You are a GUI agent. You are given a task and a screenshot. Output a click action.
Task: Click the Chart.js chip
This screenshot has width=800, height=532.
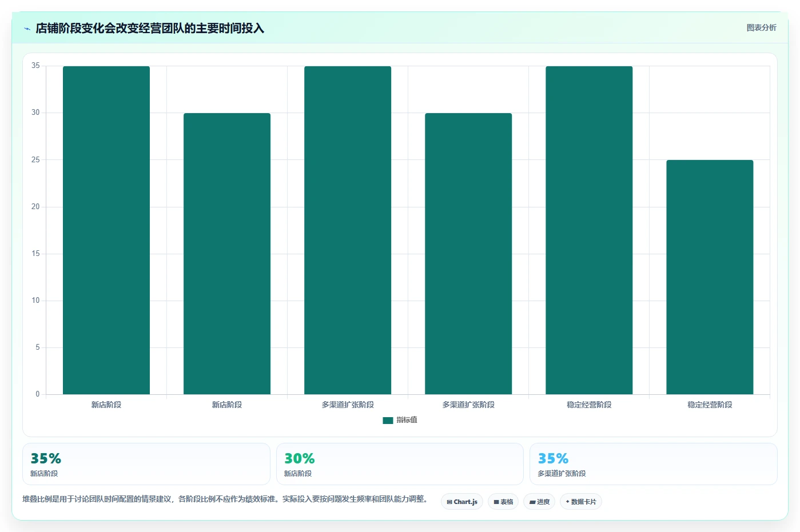click(x=462, y=502)
